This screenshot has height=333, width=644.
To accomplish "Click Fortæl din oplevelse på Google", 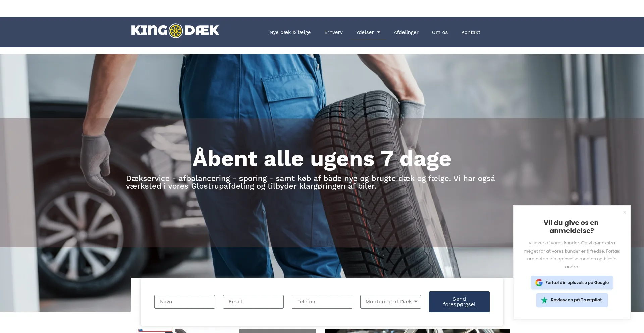I will [572, 283].
